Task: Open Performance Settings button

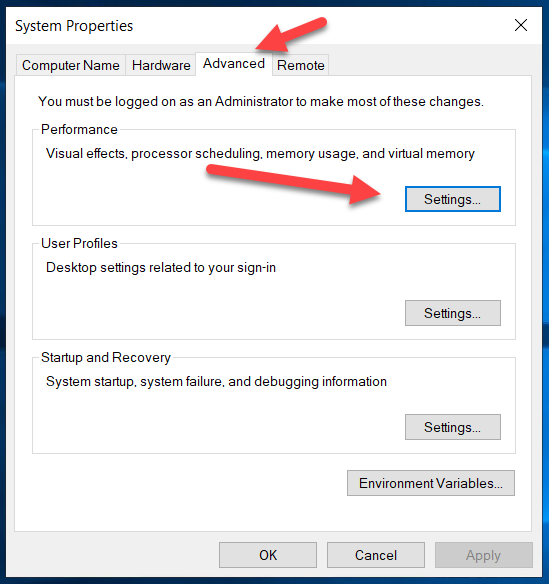Action: pos(453,199)
